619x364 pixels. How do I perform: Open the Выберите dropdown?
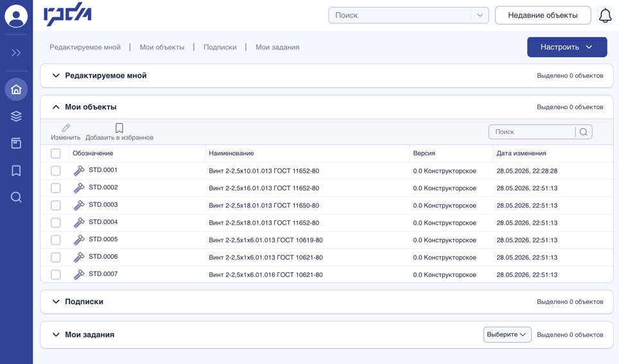[x=507, y=334]
